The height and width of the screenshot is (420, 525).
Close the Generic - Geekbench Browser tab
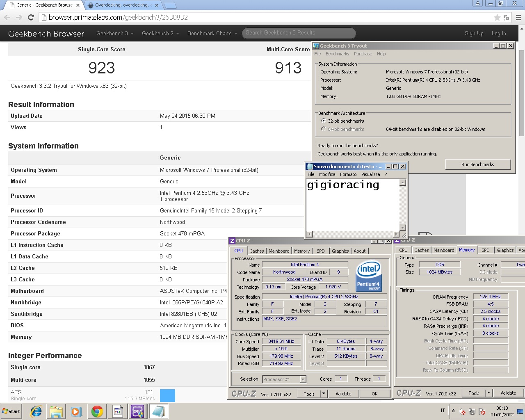78,5
